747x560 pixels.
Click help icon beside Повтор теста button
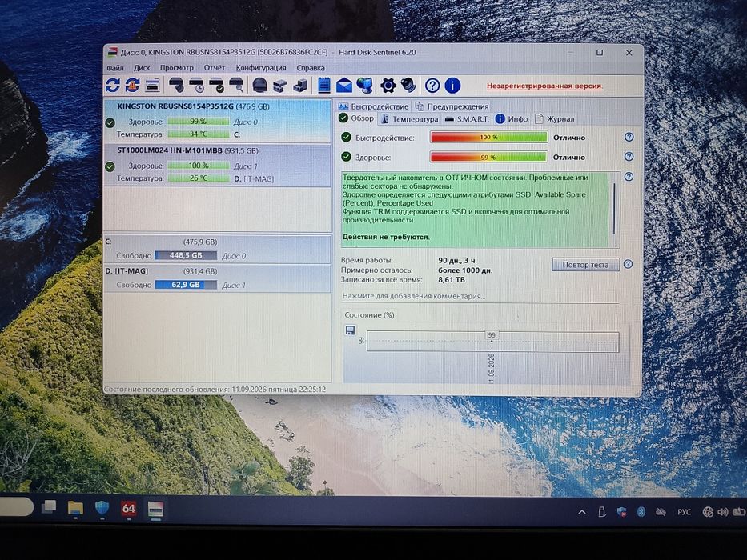coord(628,264)
